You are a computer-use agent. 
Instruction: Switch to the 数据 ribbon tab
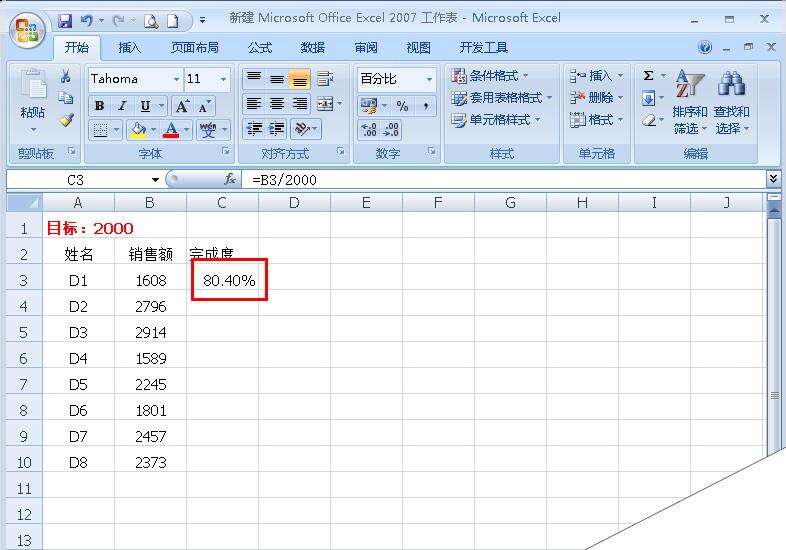tap(313, 48)
